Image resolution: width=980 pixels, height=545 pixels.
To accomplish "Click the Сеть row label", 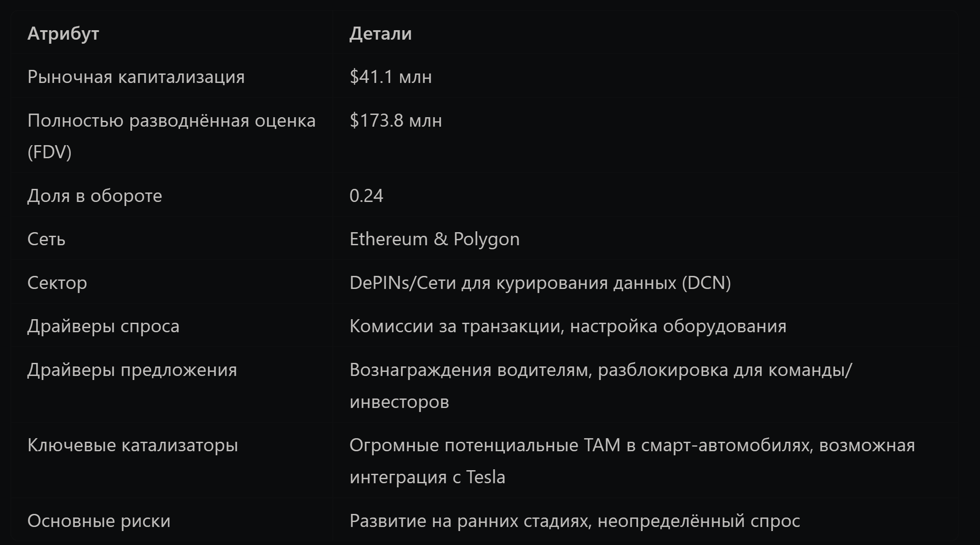I will [x=46, y=239].
